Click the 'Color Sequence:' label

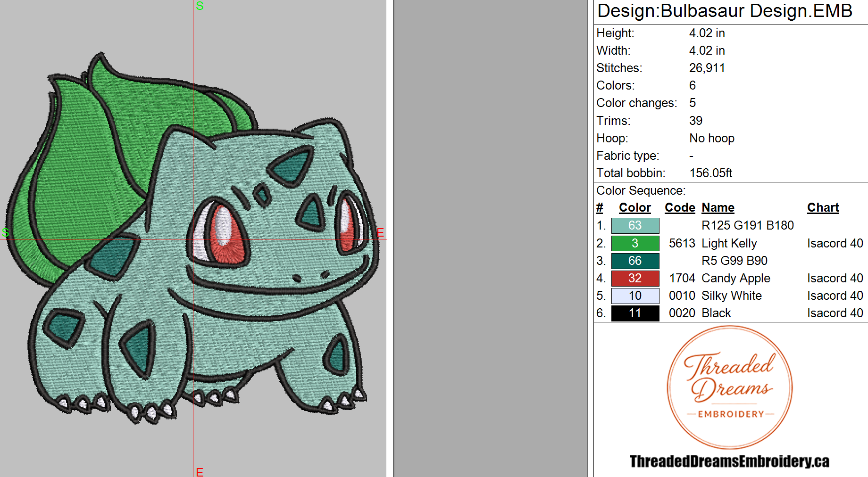point(641,191)
